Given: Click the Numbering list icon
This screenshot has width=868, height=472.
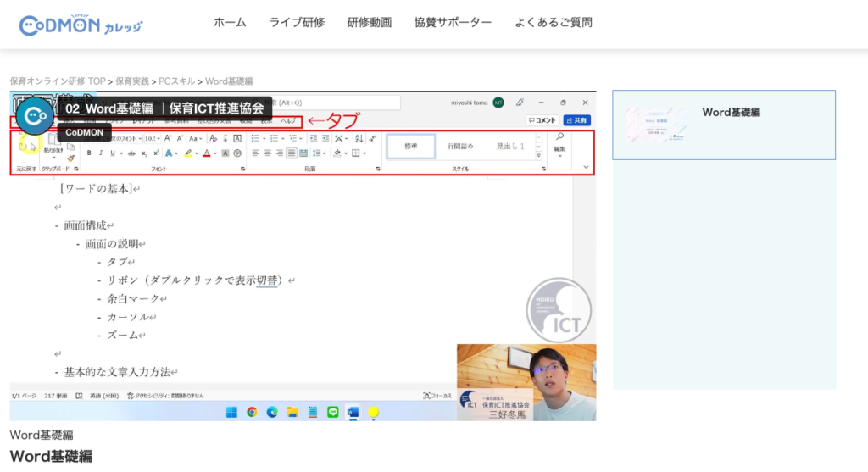Looking at the screenshot, I should coord(274,138).
